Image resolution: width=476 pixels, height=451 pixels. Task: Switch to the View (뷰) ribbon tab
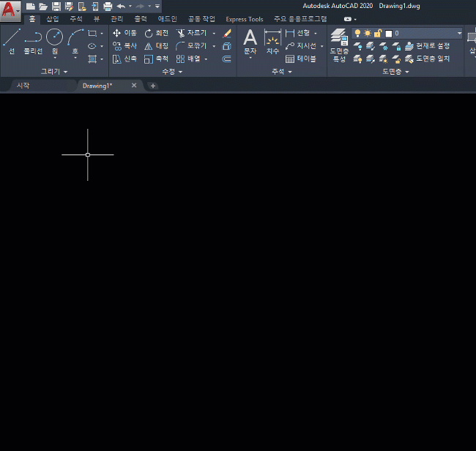[97, 19]
